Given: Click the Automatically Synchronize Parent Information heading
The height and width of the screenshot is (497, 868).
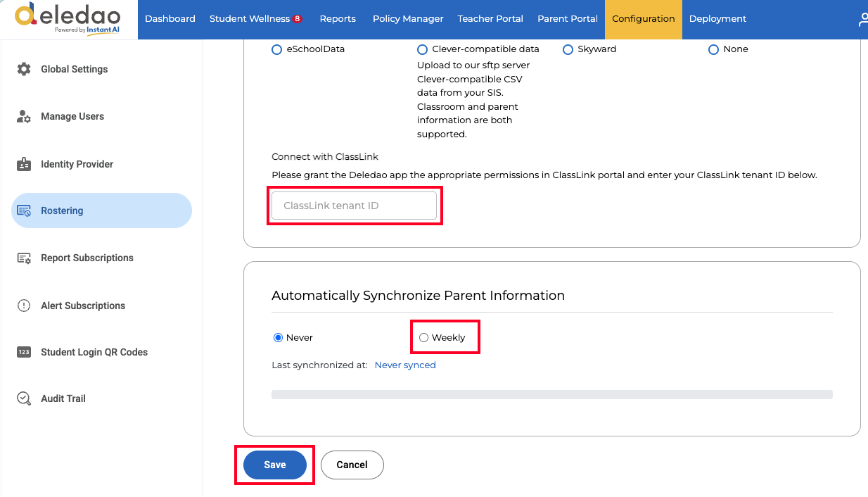Looking at the screenshot, I should point(419,296).
